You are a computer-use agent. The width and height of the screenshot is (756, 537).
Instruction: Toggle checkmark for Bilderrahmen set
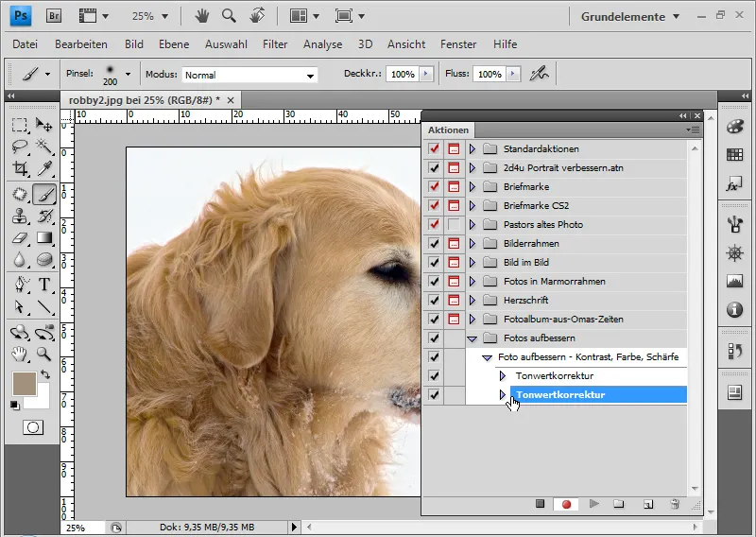[434, 243]
